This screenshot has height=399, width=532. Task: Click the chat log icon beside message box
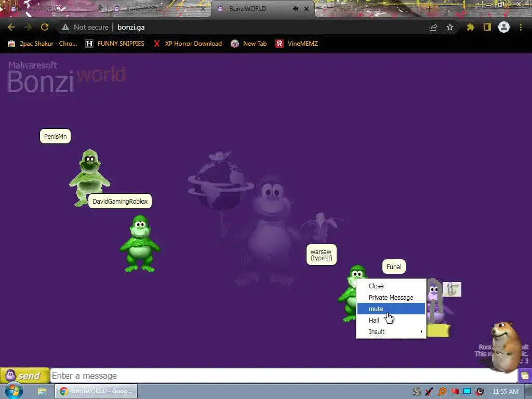pyautogui.click(x=525, y=376)
